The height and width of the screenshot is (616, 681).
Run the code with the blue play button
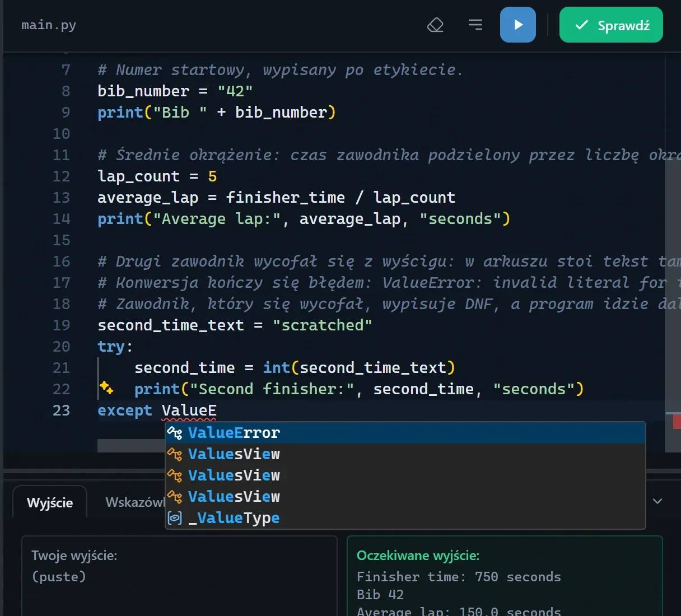[x=518, y=25]
